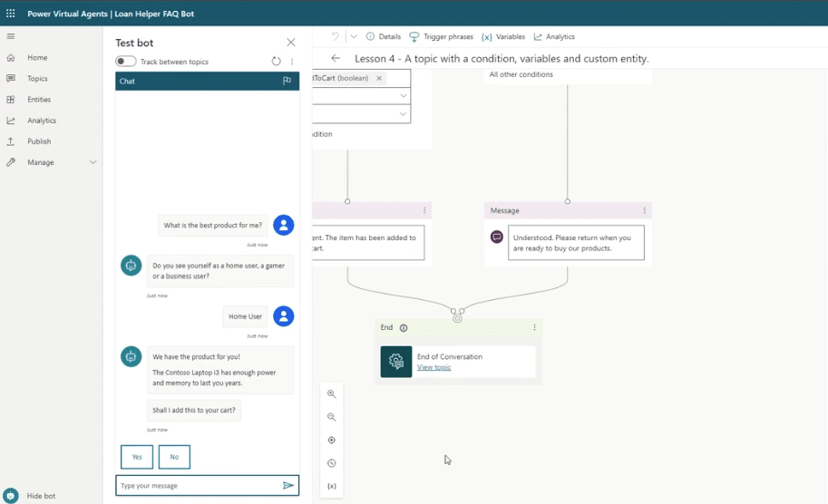Expand the Manage section chevron
Image resolution: width=828 pixels, height=504 pixels.
(93, 162)
